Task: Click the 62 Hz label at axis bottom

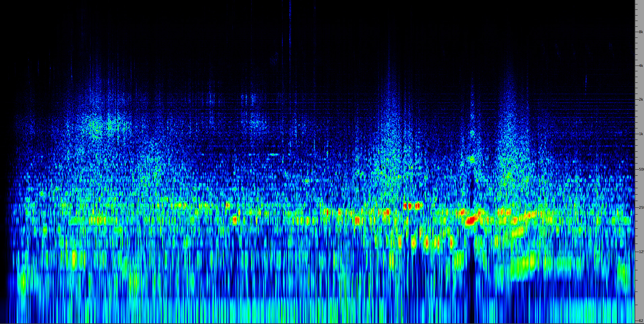Action: coord(640,321)
